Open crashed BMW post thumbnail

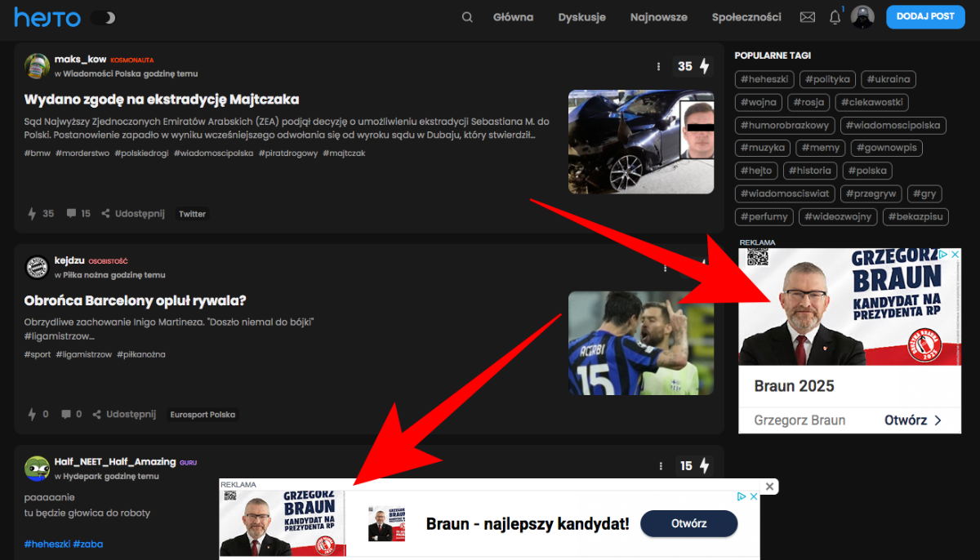[x=640, y=141]
